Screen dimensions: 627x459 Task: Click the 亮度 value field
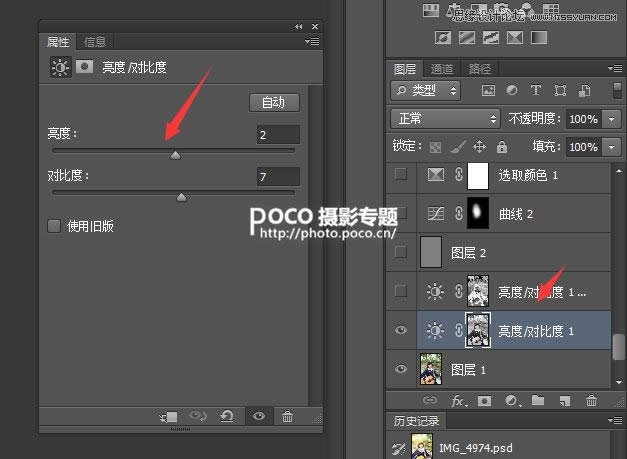278,134
